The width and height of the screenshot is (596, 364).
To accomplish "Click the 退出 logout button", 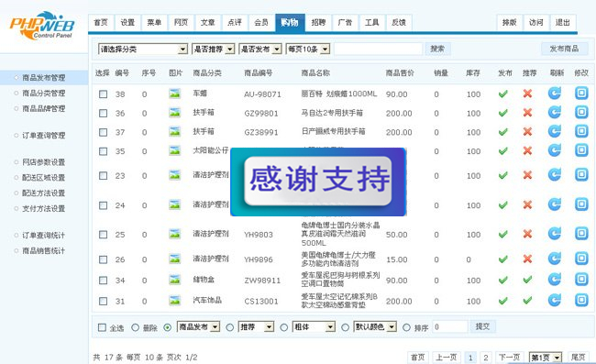I will click(x=563, y=22).
